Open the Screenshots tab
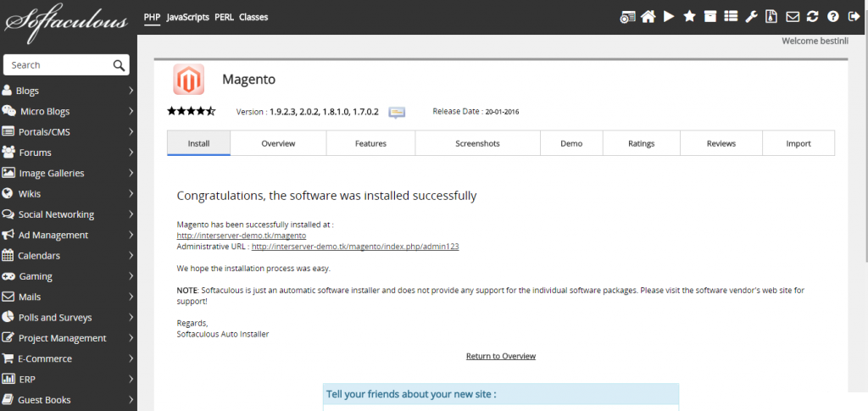This screenshot has width=868, height=411. pos(478,143)
